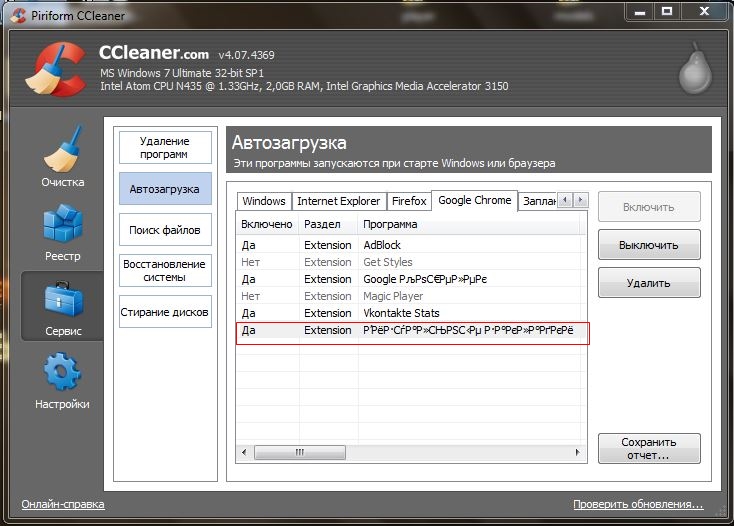Image resolution: width=734 pixels, height=526 pixels.
Task: Click the tab strip right arrow
Action: 580,200
